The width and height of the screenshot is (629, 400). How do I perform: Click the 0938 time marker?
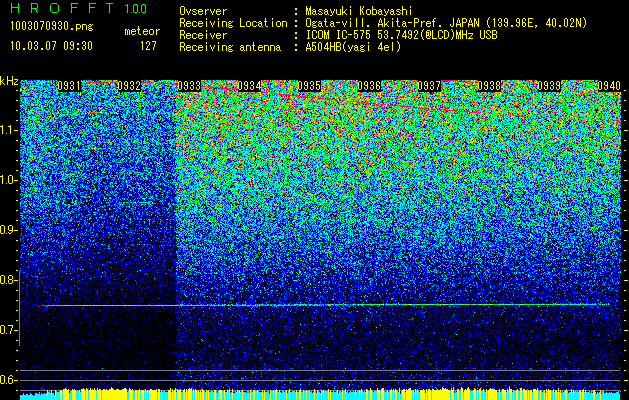coord(489,86)
